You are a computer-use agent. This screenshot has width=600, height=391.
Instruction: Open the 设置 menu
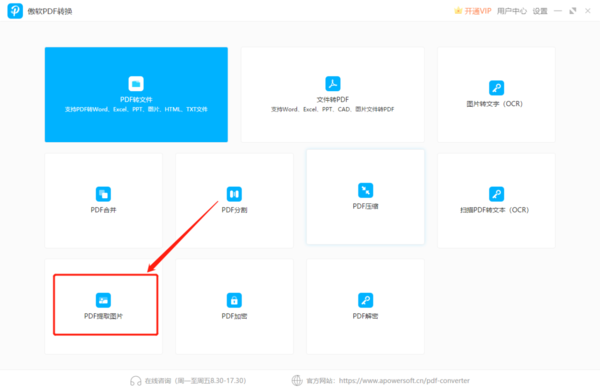540,11
